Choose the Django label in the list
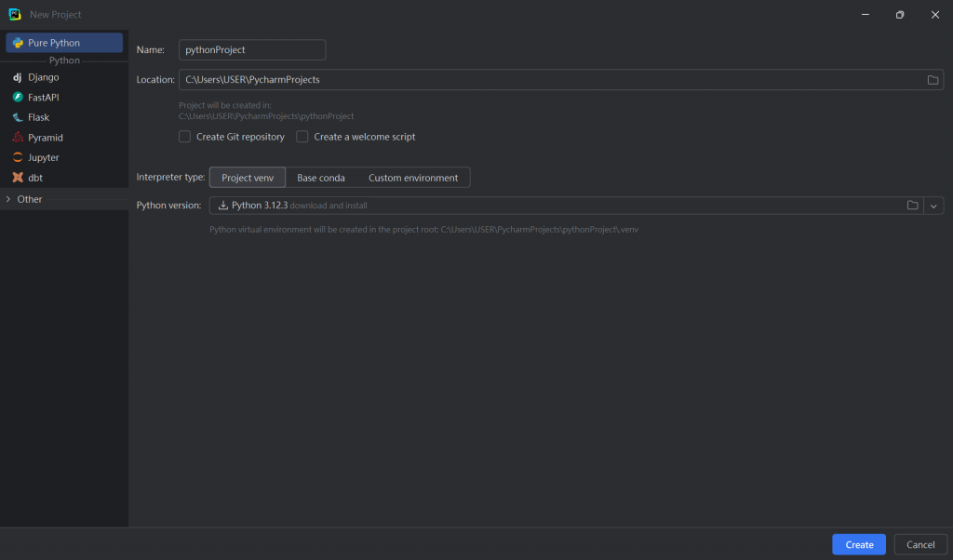953x560 pixels. click(x=43, y=77)
